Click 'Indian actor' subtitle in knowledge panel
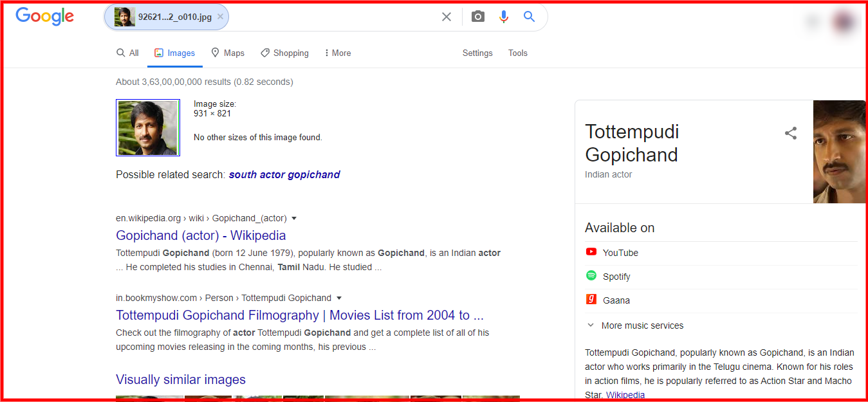This screenshot has height=402, width=868. coord(609,174)
